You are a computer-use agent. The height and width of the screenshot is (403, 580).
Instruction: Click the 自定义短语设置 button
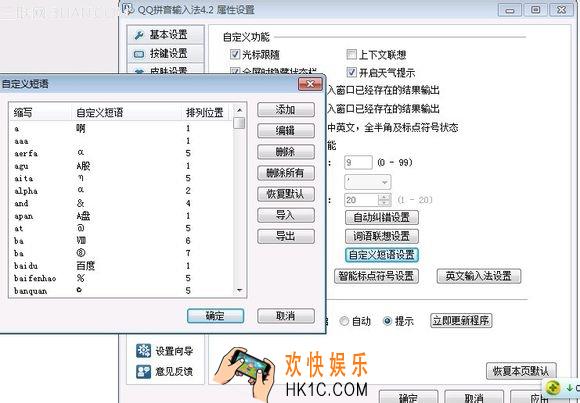[382, 255]
